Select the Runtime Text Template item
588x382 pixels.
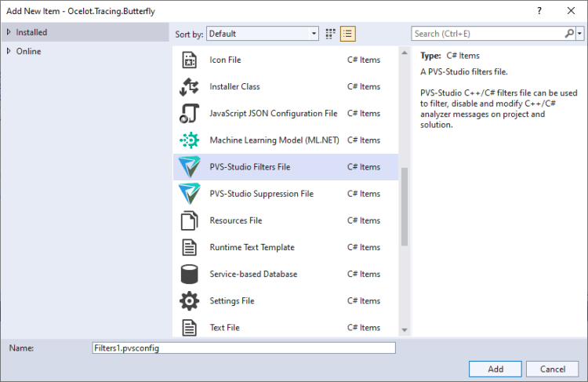[x=252, y=248]
